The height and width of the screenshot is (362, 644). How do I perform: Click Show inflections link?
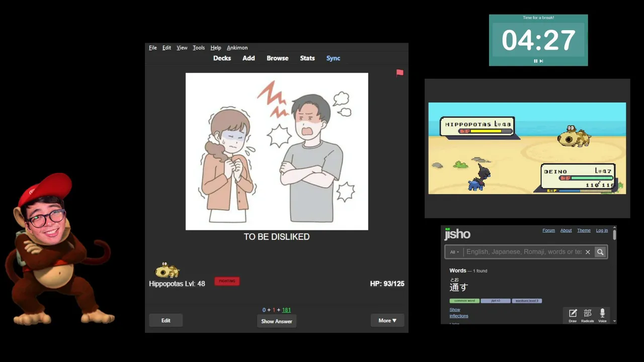[x=458, y=313]
